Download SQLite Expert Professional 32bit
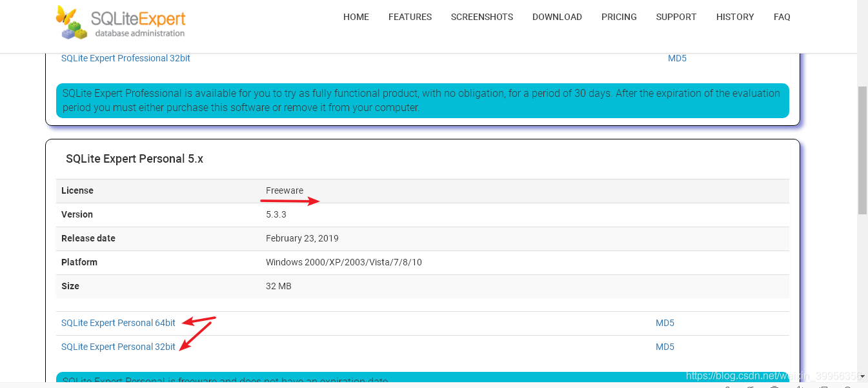This screenshot has height=388, width=868. click(126, 58)
